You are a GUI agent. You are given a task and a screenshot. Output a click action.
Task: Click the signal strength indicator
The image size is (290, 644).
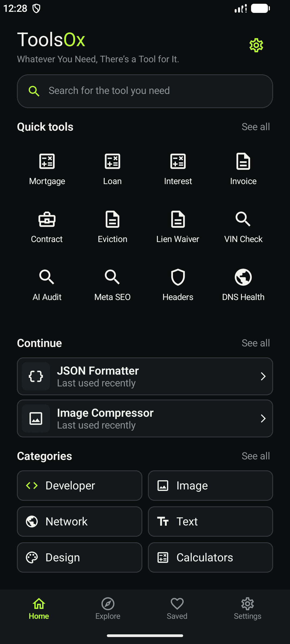point(241,9)
